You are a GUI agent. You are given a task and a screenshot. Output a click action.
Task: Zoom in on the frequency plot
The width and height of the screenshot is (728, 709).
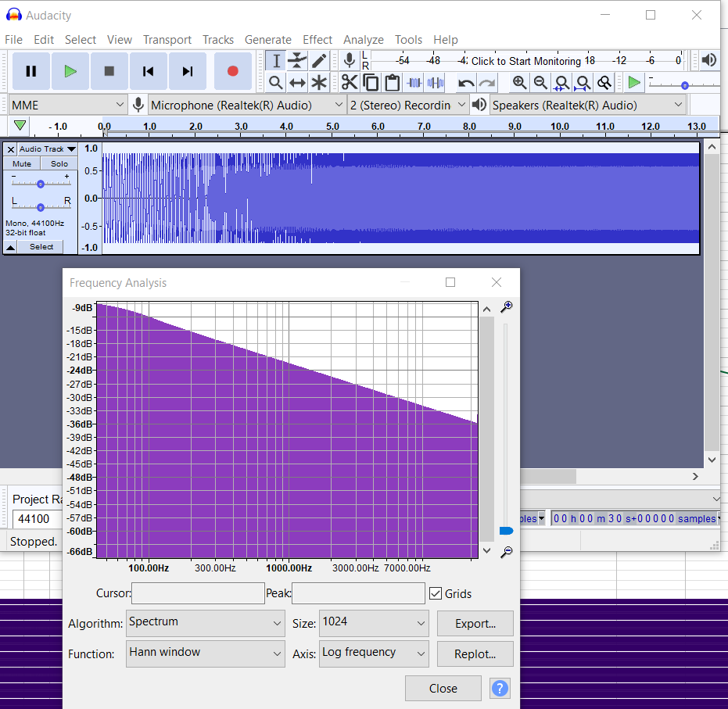[507, 306]
